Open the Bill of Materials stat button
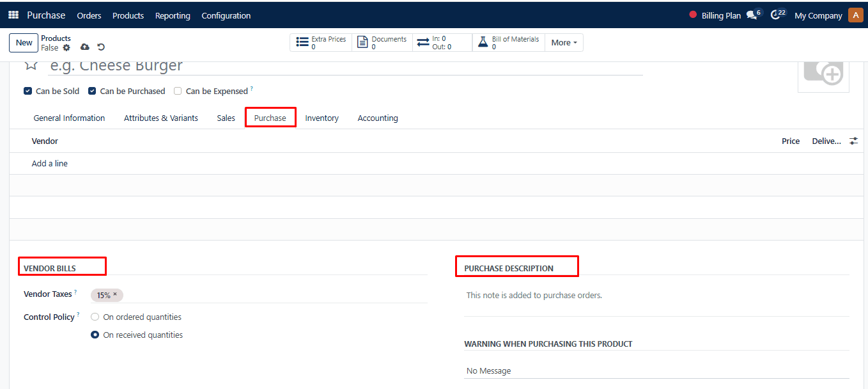 click(x=509, y=43)
